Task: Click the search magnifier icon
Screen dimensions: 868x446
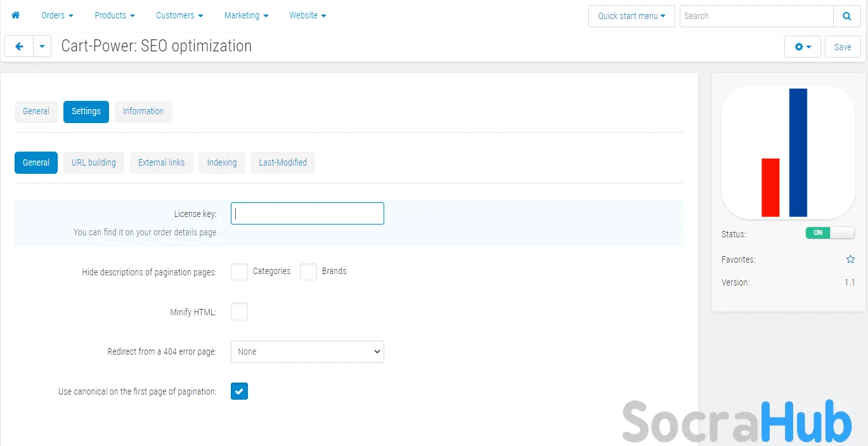Action: [x=846, y=16]
